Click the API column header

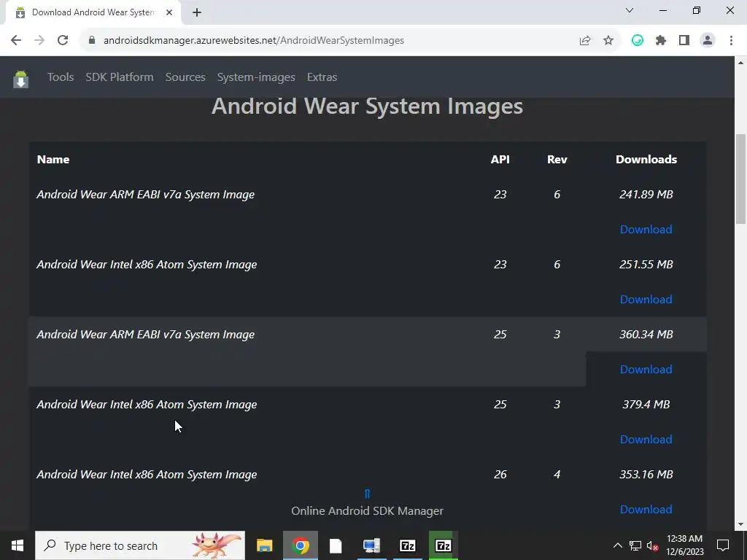tap(500, 160)
